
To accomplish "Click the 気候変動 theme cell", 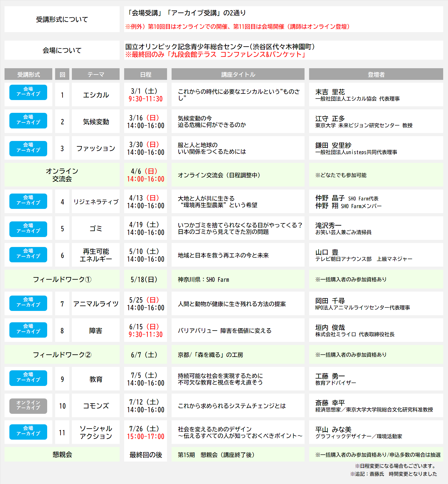I will 96,121.
